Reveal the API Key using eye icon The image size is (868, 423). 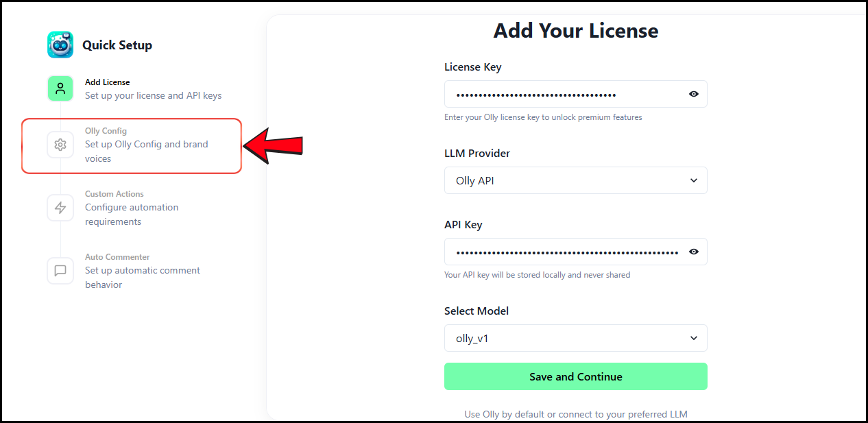694,252
